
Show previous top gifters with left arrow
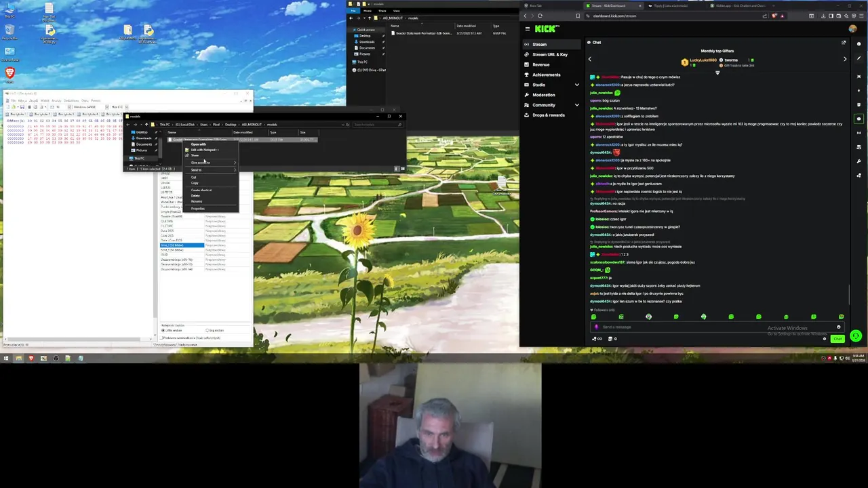pyautogui.click(x=589, y=59)
